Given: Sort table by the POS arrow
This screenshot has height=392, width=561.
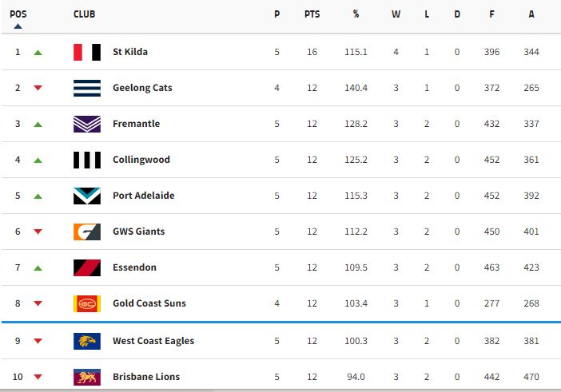Looking at the screenshot, I should point(18,26).
